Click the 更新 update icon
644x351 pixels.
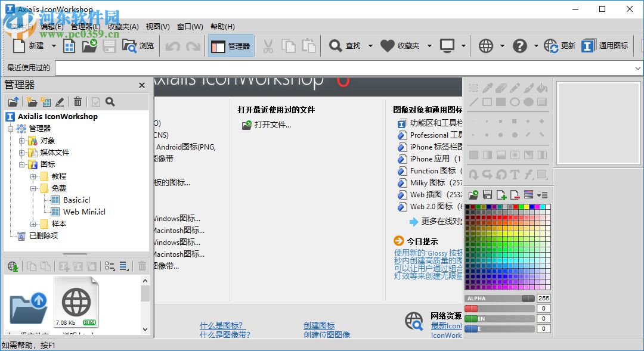(x=552, y=46)
